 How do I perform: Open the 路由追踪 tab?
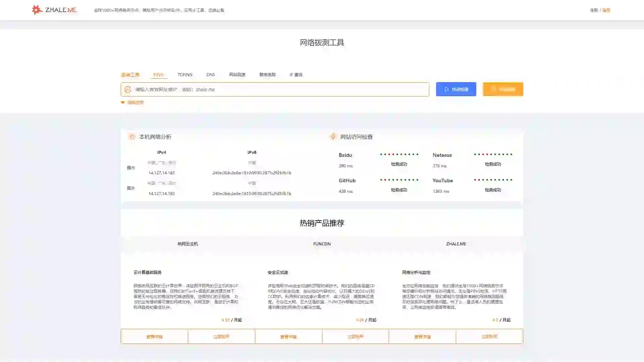[267, 75]
